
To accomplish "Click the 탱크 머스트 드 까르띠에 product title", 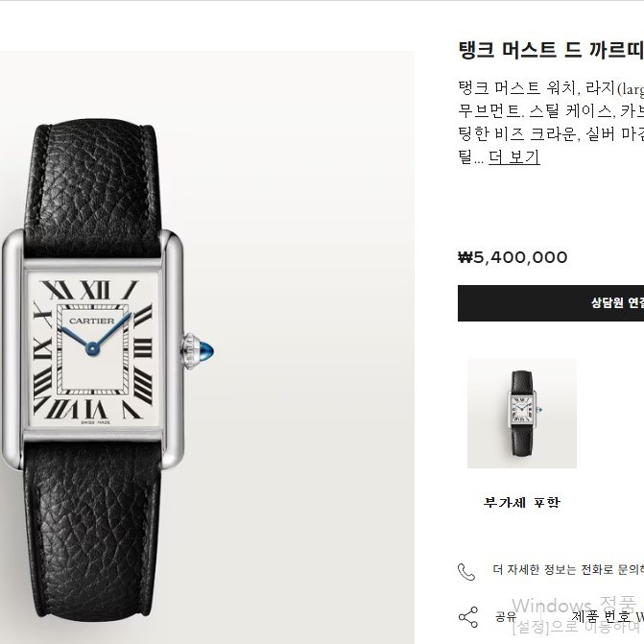I will (x=551, y=50).
